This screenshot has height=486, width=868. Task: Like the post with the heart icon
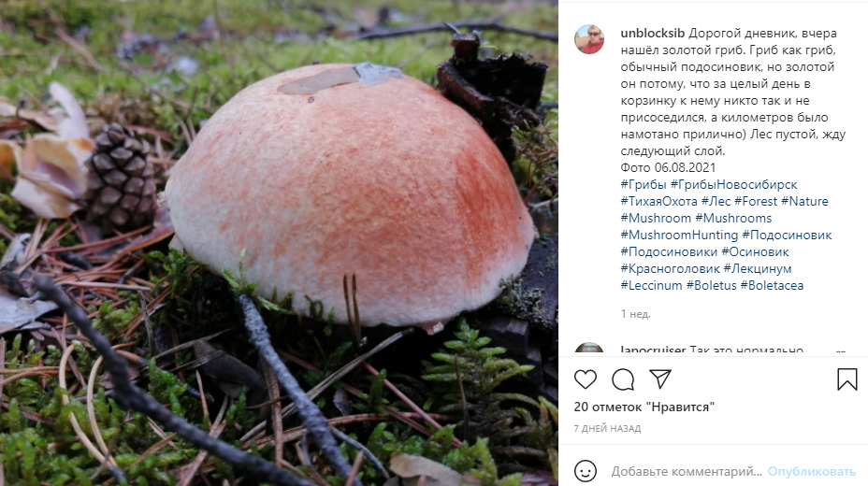tap(586, 379)
